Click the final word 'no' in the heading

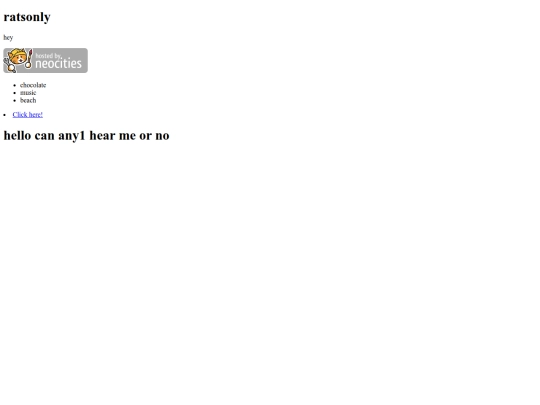[162, 136]
